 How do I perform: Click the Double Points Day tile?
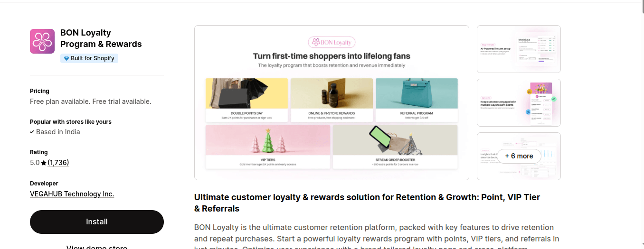(x=246, y=100)
